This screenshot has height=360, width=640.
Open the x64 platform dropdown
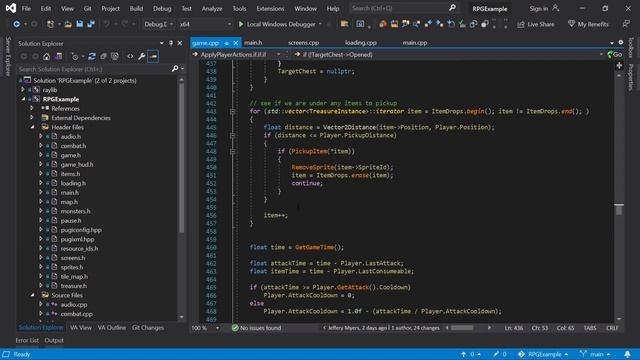click(x=206, y=24)
